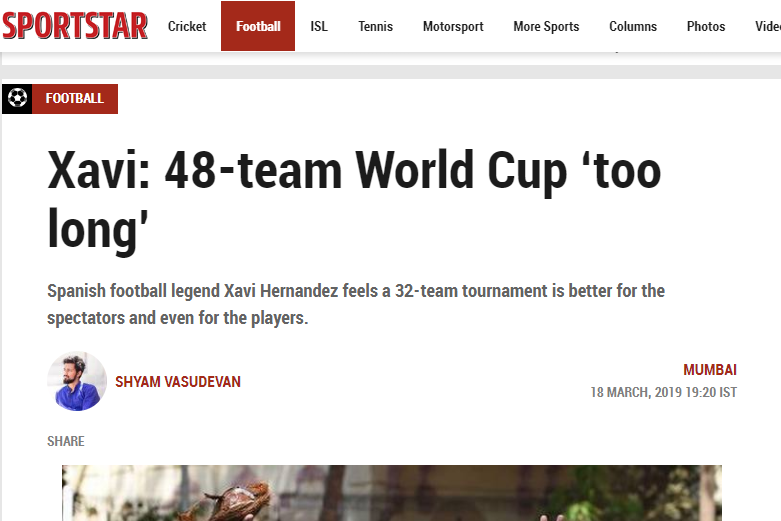781x521 pixels.
Task: Open the Photos section
Action: pos(706,26)
